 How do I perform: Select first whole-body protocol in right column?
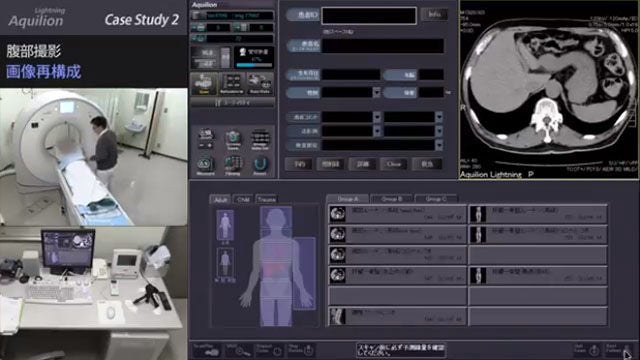pos(538,214)
